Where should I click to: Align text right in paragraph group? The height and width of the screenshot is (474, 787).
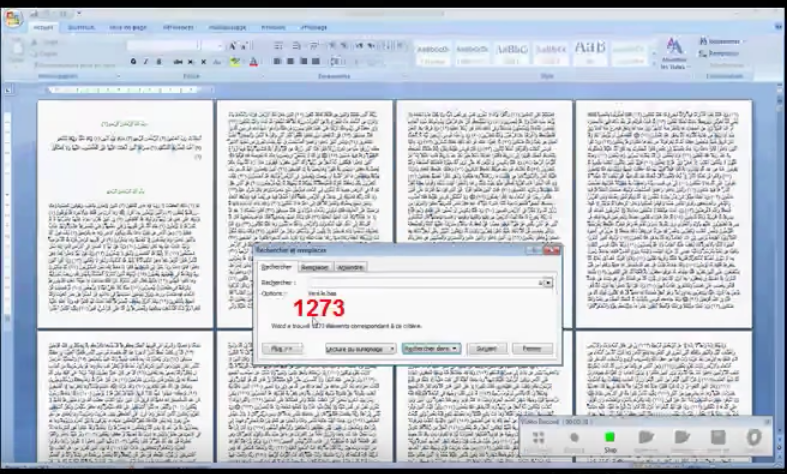point(303,61)
